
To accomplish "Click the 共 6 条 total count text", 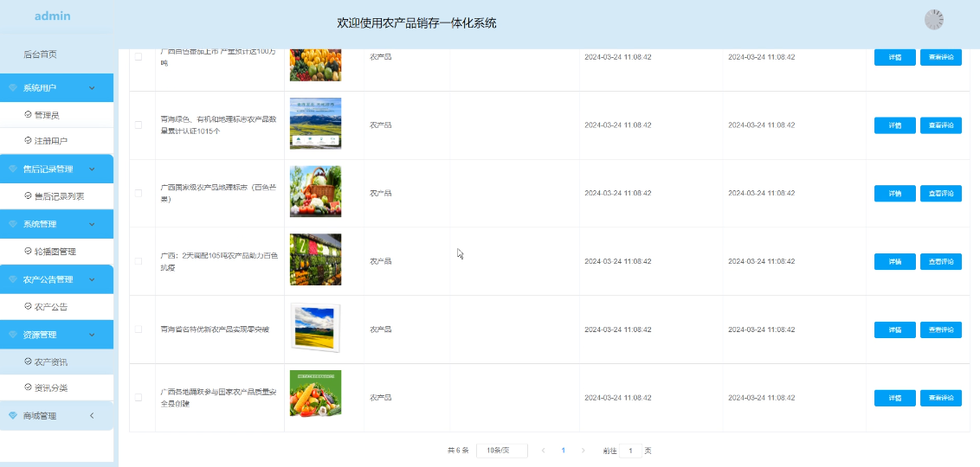I will coord(458,451).
